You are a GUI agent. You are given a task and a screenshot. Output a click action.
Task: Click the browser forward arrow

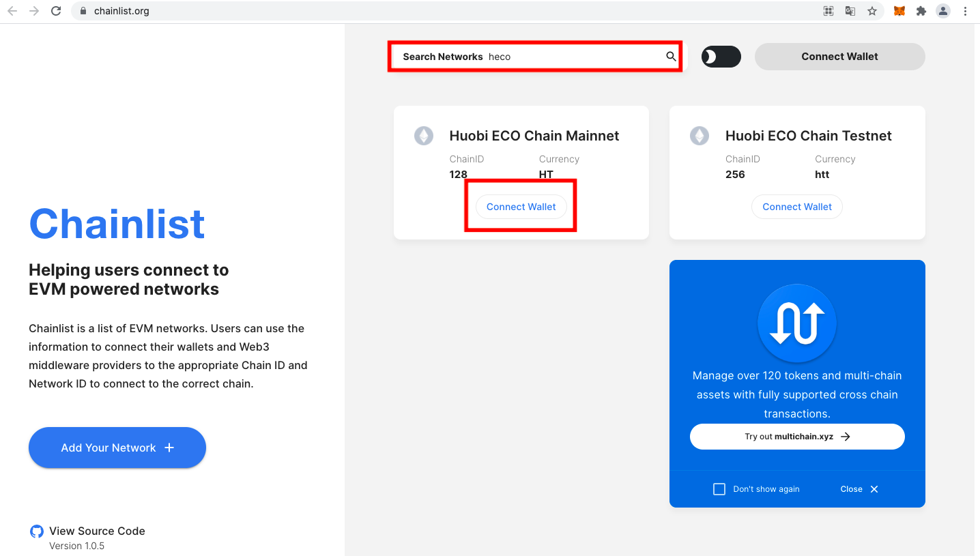[33, 11]
